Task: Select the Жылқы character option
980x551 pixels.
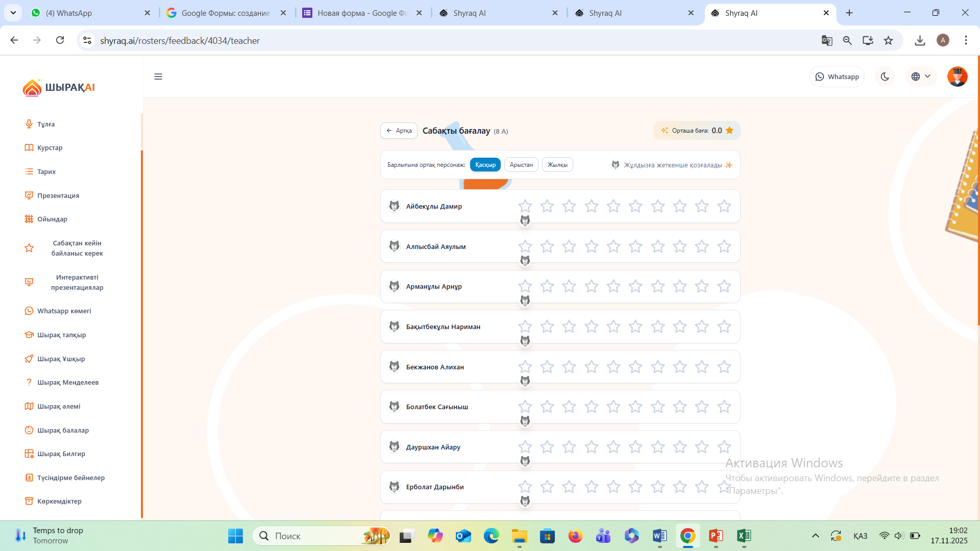Action: (557, 165)
